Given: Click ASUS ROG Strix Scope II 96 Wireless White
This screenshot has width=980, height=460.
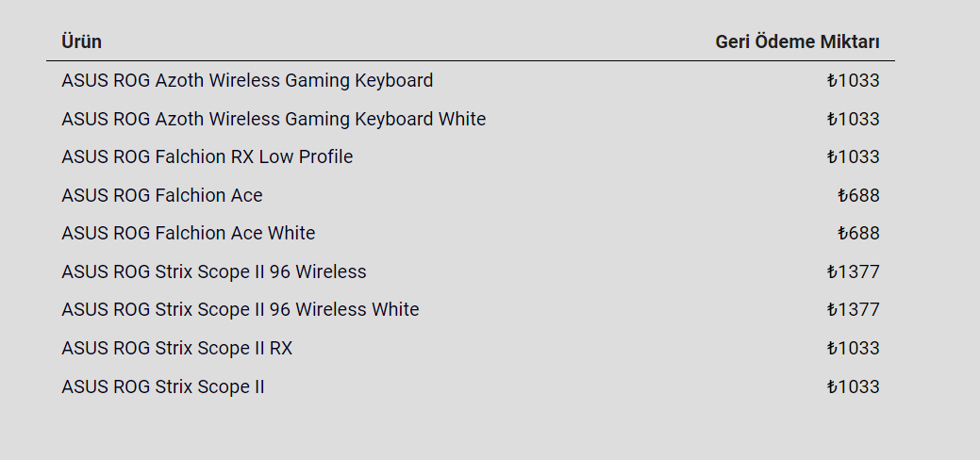Looking at the screenshot, I should (x=241, y=309).
